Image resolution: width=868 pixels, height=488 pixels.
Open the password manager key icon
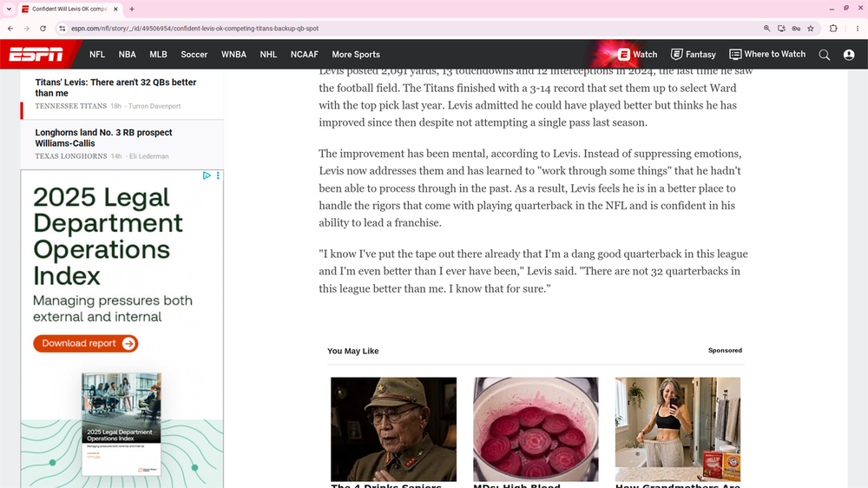click(796, 29)
